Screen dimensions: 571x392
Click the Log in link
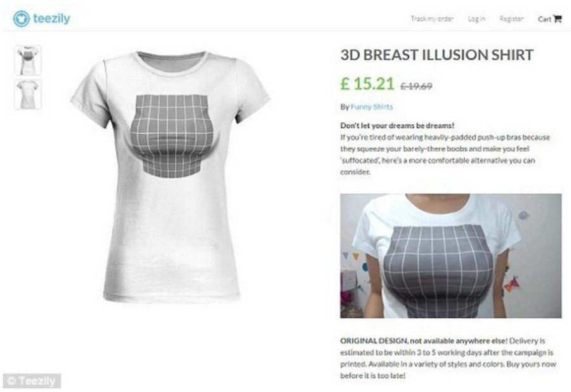476,18
